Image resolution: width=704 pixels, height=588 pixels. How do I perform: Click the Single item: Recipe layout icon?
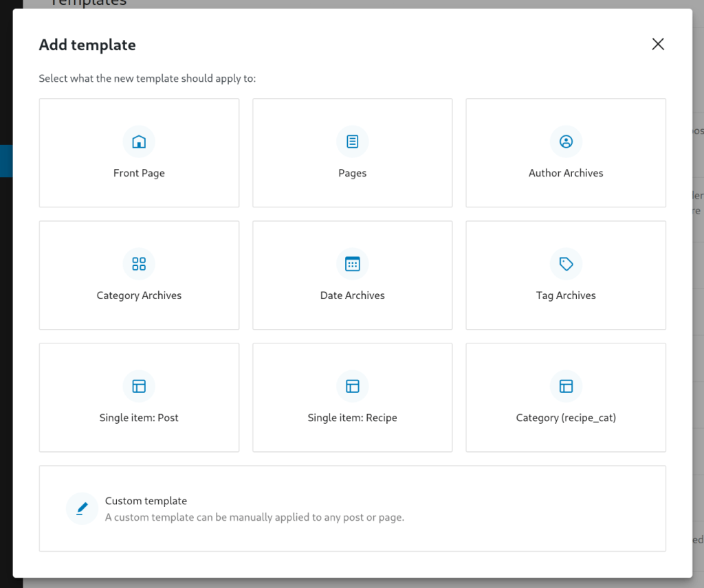(x=353, y=387)
